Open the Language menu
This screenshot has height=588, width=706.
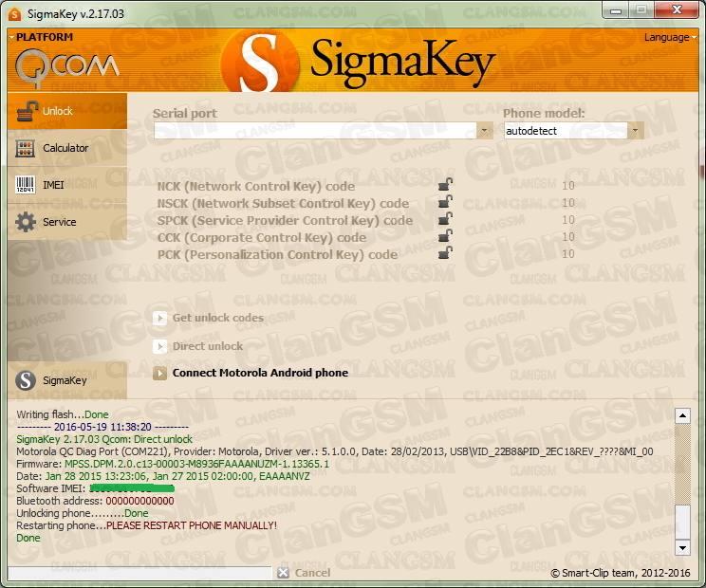(x=670, y=37)
